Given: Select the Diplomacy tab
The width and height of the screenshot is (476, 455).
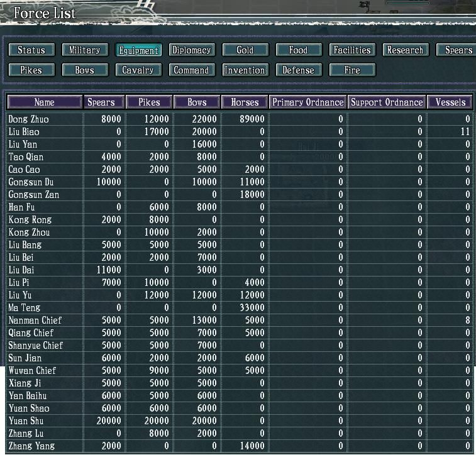Looking at the screenshot, I should [x=191, y=50].
